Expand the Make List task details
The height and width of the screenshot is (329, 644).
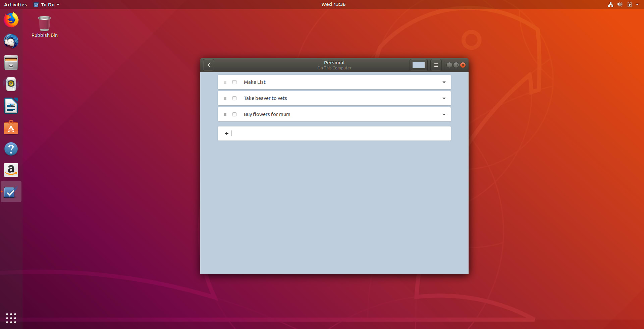[x=444, y=82]
